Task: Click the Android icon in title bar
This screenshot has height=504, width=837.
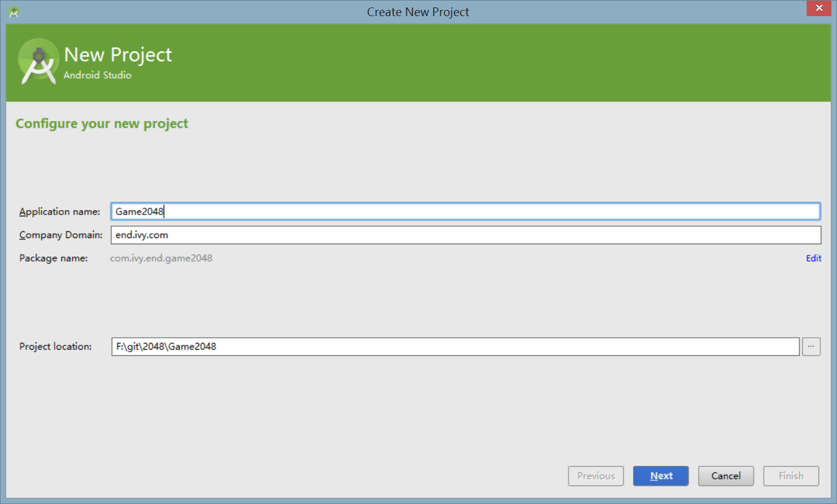Action: click(x=14, y=11)
